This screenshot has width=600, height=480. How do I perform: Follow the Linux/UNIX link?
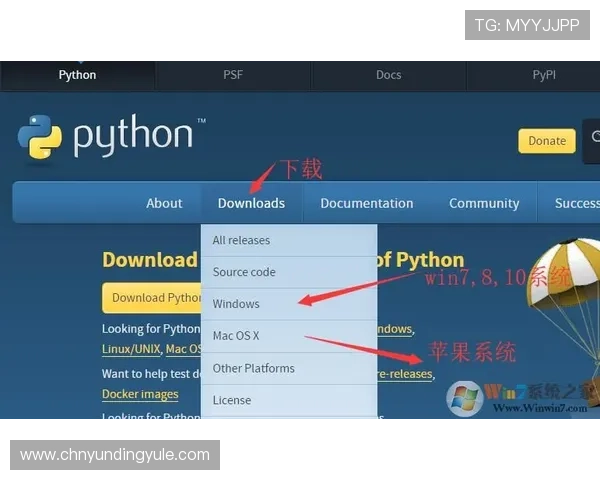[131, 349]
